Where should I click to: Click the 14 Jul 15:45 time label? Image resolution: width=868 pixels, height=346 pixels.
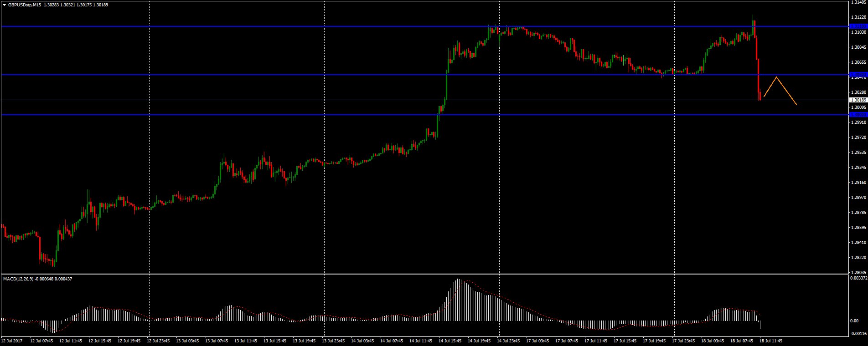point(450,341)
